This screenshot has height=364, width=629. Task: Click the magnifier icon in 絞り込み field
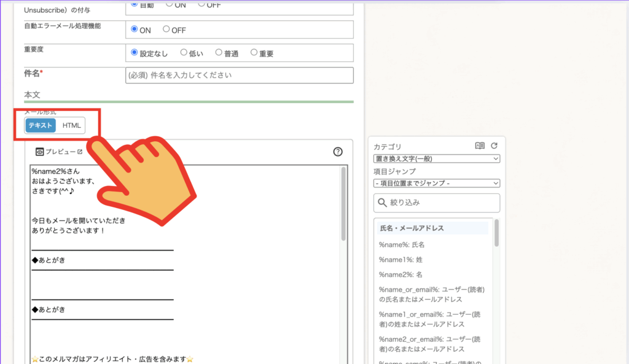[383, 203]
